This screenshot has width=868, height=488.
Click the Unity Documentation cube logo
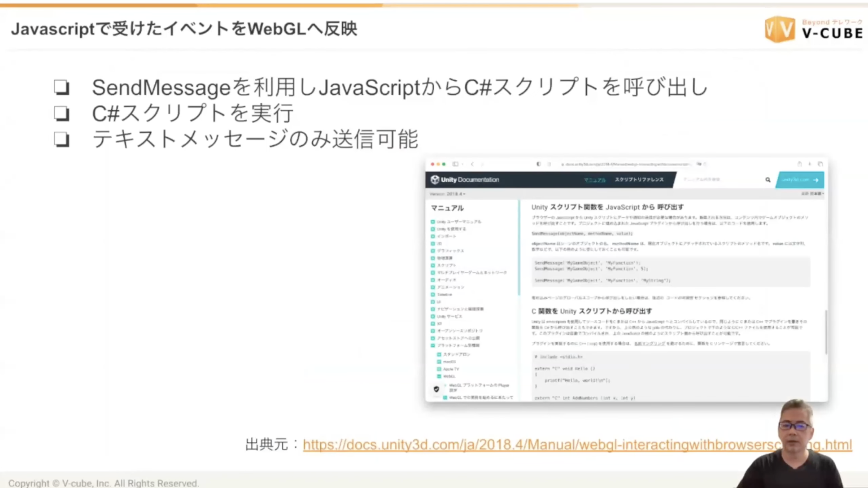coord(435,180)
